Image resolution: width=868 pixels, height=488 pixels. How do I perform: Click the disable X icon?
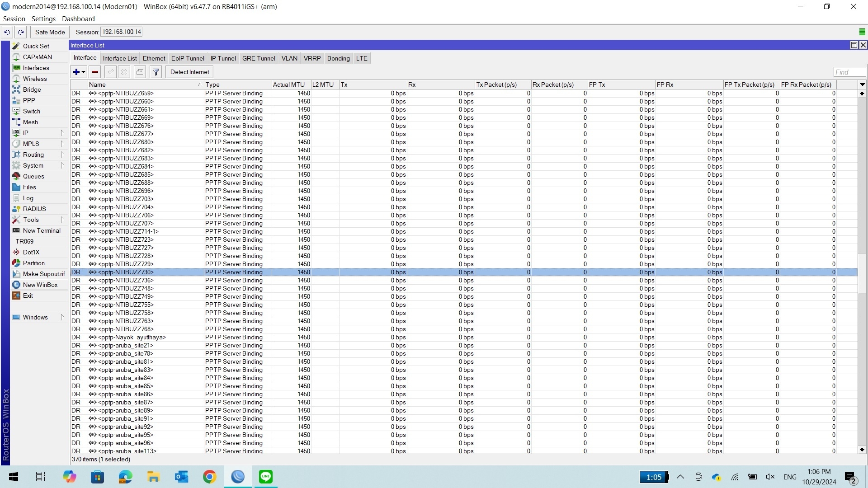[x=124, y=71]
